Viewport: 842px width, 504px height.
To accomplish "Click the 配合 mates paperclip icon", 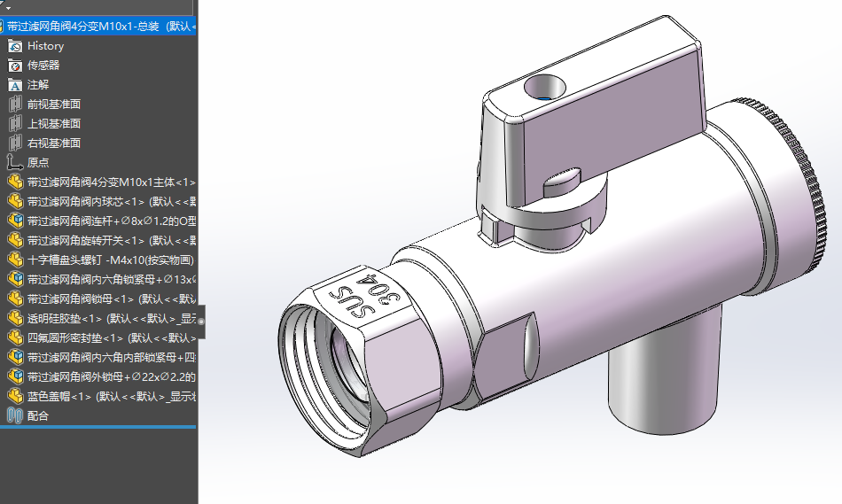I will [14, 416].
